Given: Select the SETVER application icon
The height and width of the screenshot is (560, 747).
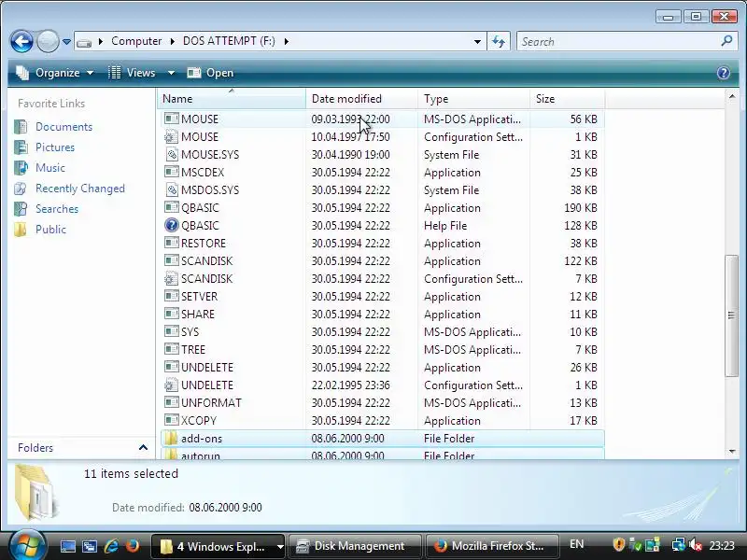Looking at the screenshot, I should click(171, 296).
